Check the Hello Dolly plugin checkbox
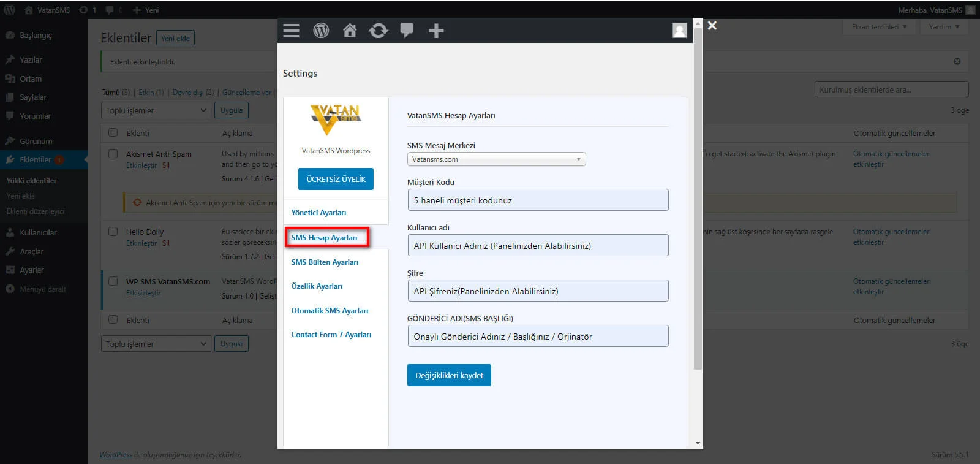The width and height of the screenshot is (980, 464). pos(113,231)
